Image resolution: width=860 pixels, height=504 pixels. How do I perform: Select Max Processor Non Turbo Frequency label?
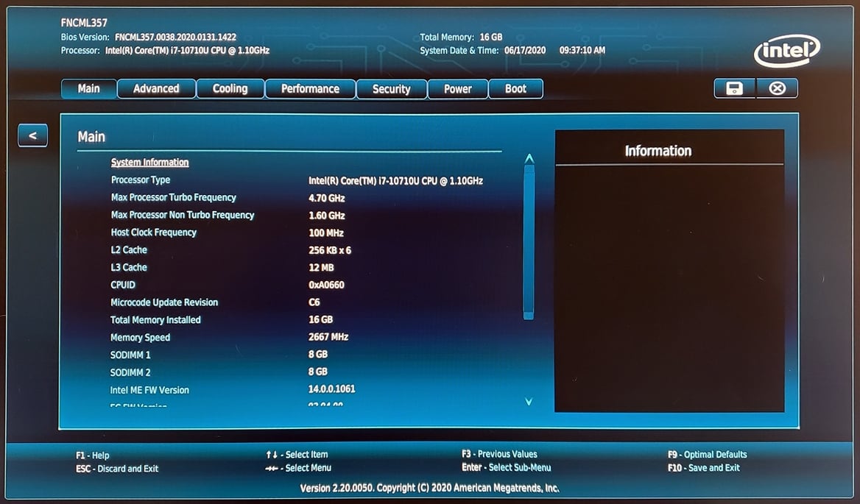183,215
